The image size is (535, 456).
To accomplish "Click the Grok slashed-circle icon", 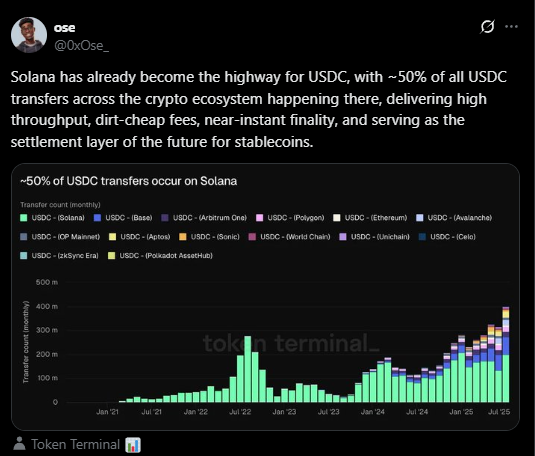I will 487,27.
